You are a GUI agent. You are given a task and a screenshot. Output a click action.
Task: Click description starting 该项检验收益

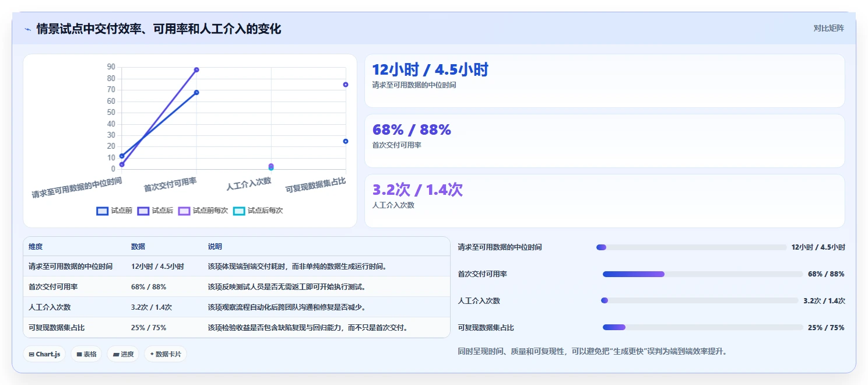click(x=308, y=327)
